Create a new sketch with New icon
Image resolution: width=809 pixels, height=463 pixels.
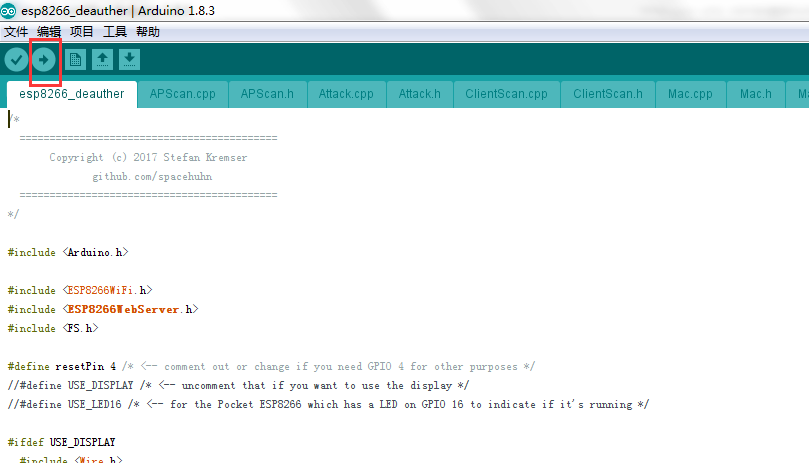(75, 60)
